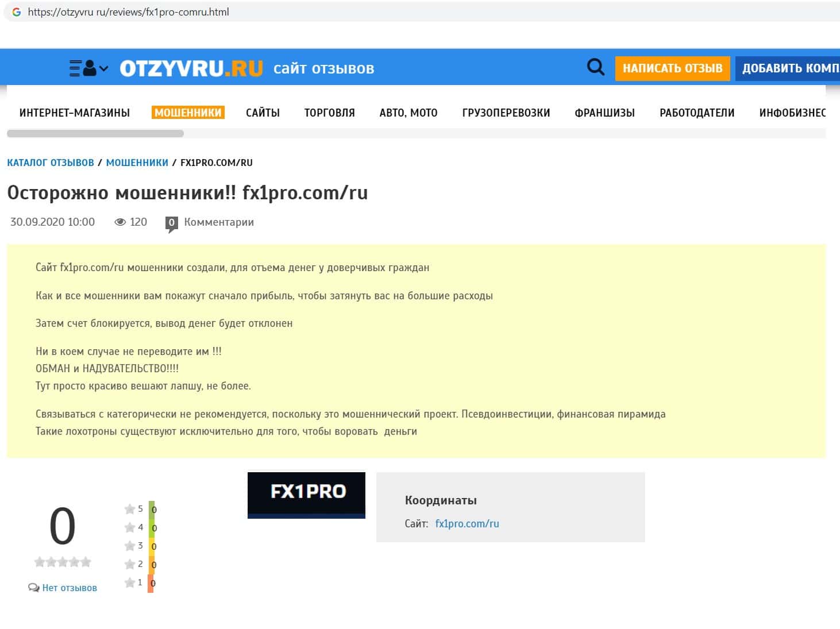Viewport: 840px width, 629px height.
Task: Click the page title Осторожно мошенники!! fx1pro.com/ru
Action: point(187,193)
